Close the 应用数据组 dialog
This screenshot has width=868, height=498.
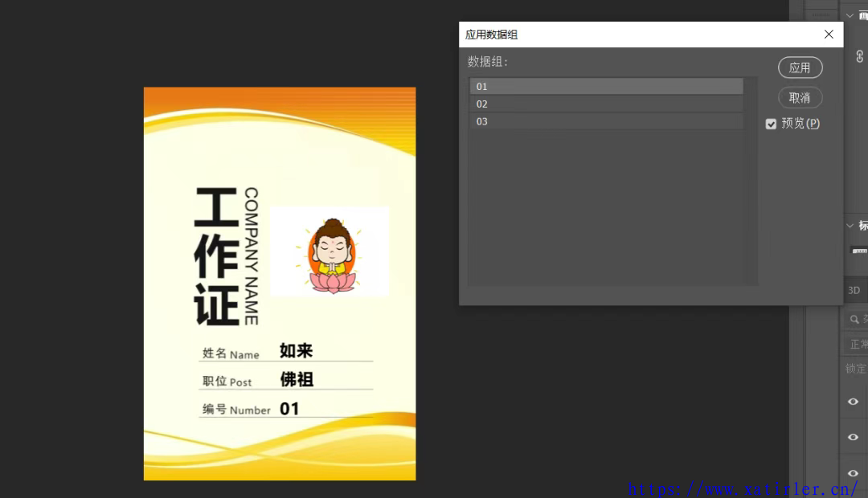(829, 35)
